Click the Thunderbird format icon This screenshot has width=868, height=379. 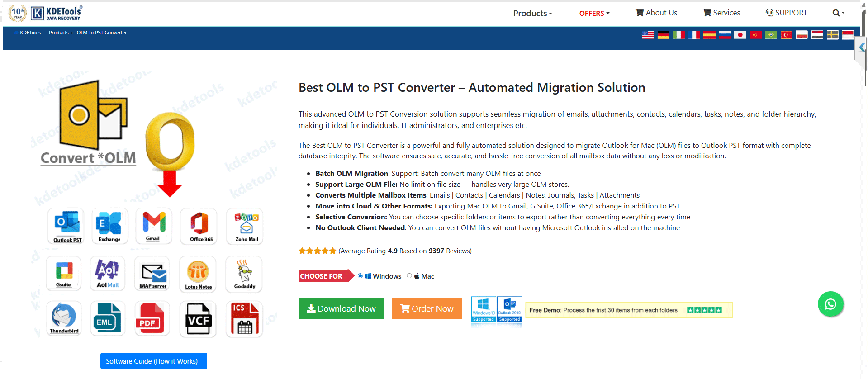(64, 318)
